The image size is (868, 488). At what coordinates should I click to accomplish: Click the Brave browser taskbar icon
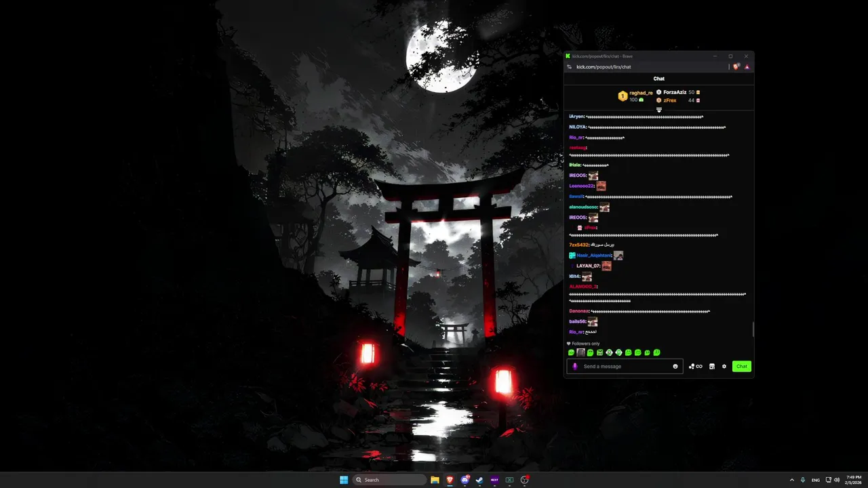pyautogui.click(x=450, y=480)
